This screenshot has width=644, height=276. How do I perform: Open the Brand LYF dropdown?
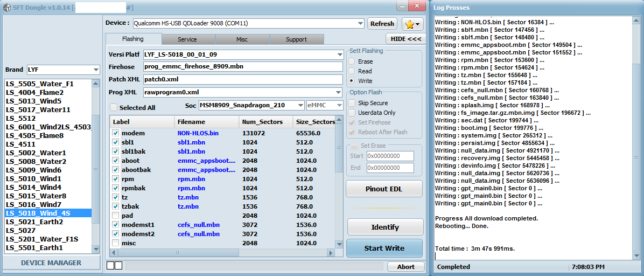[96, 70]
